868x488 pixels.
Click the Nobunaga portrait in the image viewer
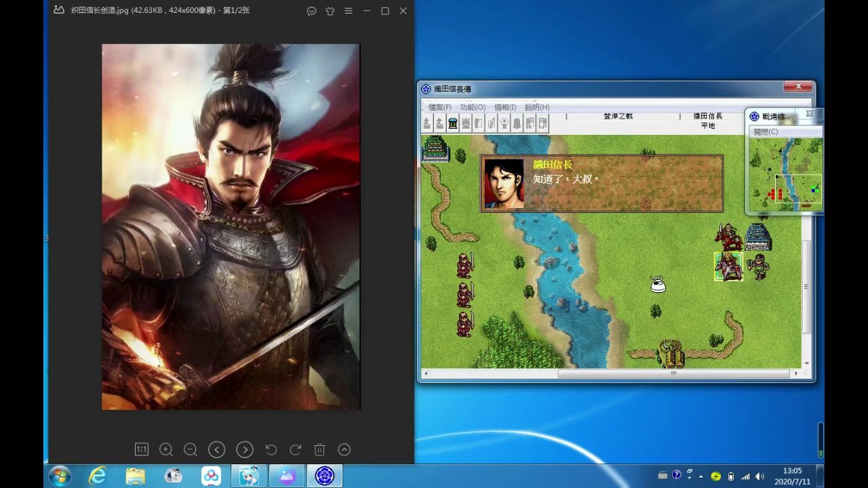(231, 227)
